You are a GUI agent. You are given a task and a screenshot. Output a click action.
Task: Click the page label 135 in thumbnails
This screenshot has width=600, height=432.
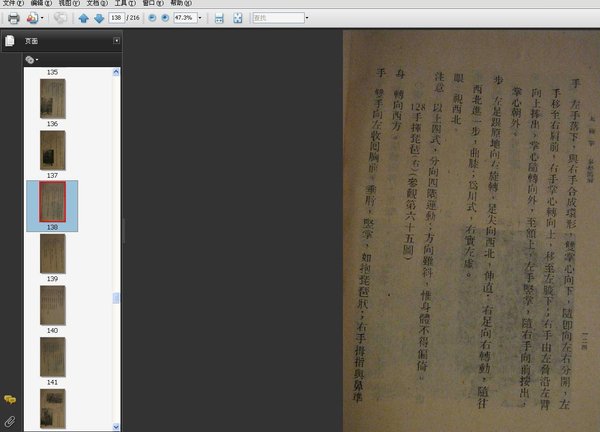coord(52,72)
